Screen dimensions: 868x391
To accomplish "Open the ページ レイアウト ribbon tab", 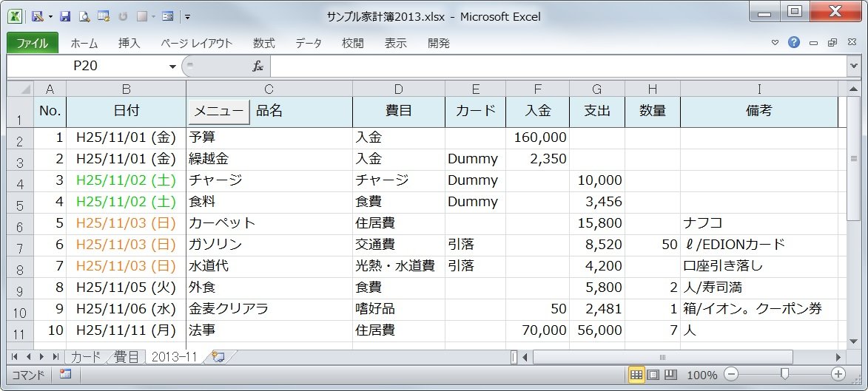I will click(197, 43).
